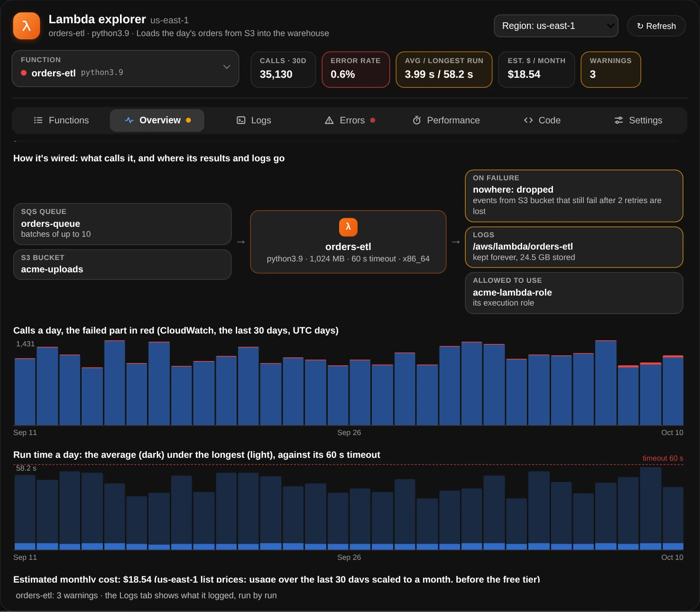700x612 pixels.
Task: Click the Functions list icon
Action: point(38,121)
